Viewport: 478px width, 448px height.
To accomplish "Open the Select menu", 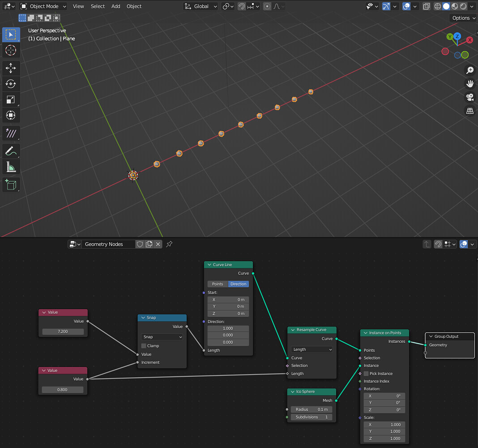I will coord(98,6).
